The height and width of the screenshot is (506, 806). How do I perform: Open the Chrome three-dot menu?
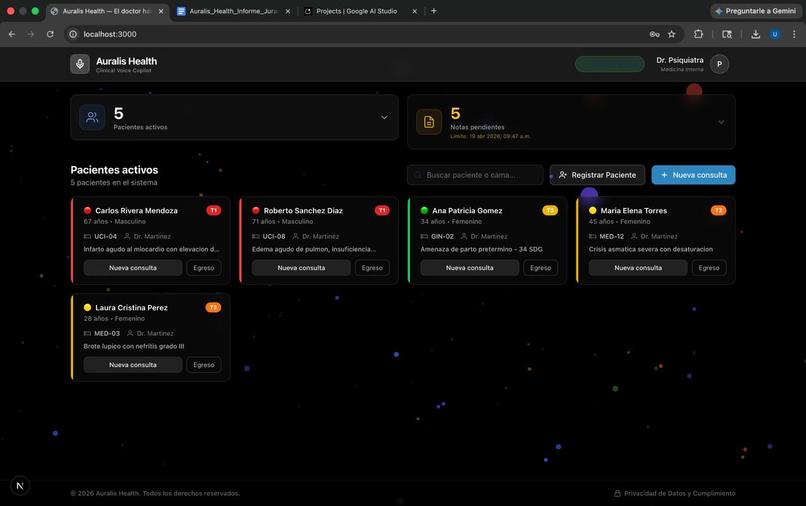tap(794, 34)
